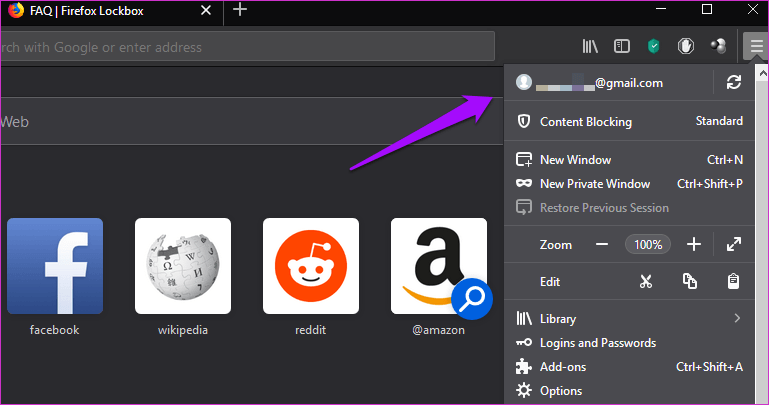Viewport: 769px width, 405px height.
Task: Click the private mask icon
Action: [x=524, y=183]
